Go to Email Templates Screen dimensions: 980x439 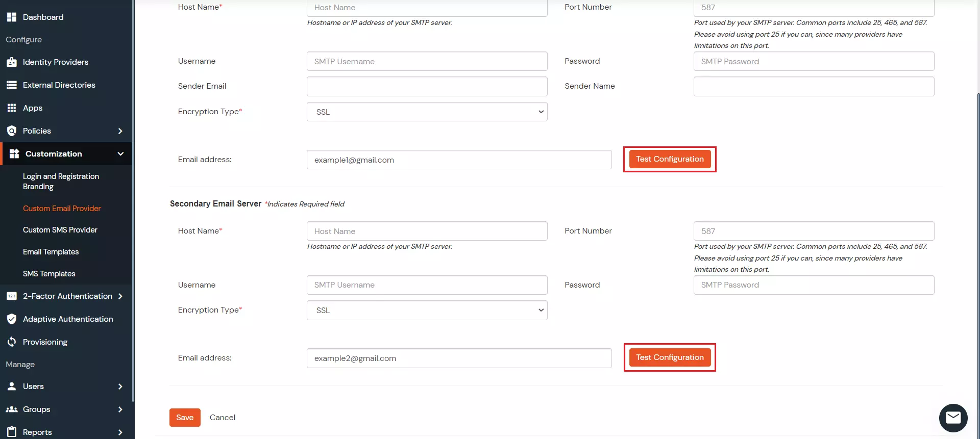51,251
